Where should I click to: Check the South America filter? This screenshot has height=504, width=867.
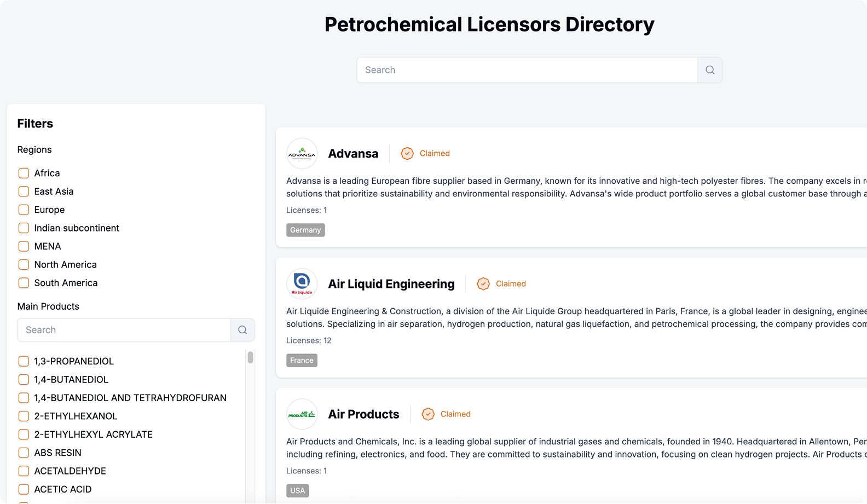coord(24,283)
